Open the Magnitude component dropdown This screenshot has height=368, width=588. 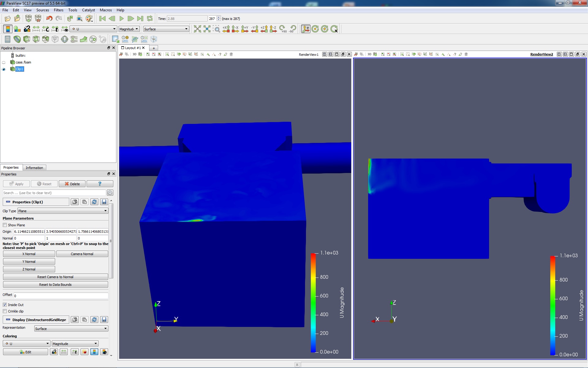(75, 343)
